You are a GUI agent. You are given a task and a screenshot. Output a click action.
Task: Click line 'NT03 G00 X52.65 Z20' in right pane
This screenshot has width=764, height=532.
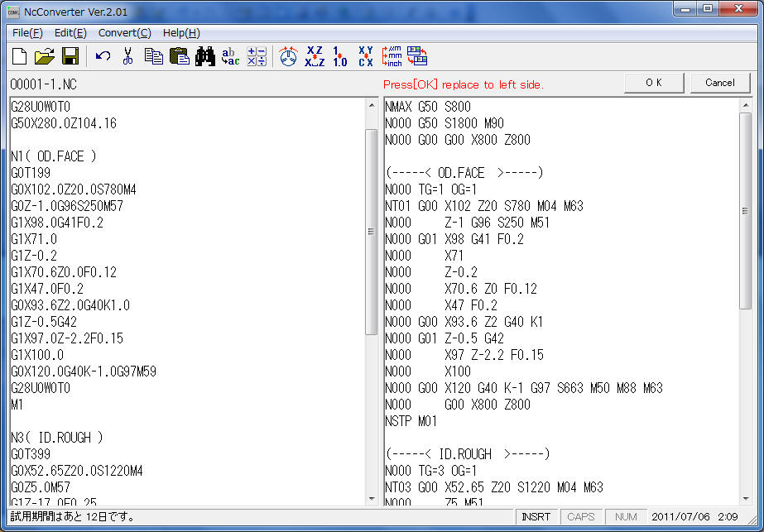pyautogui.click(x=494, y=487)
